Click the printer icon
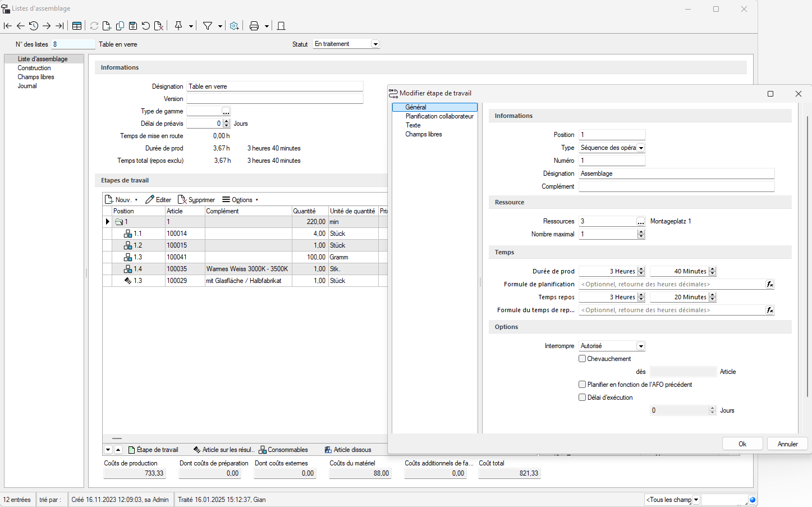The width and height of the screenshot is (812, 507). click(254, 26)
